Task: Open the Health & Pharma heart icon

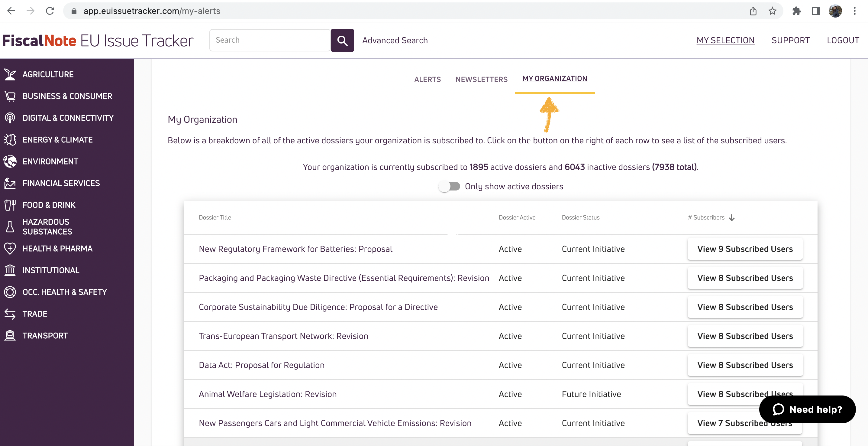Action: [10, 249]
